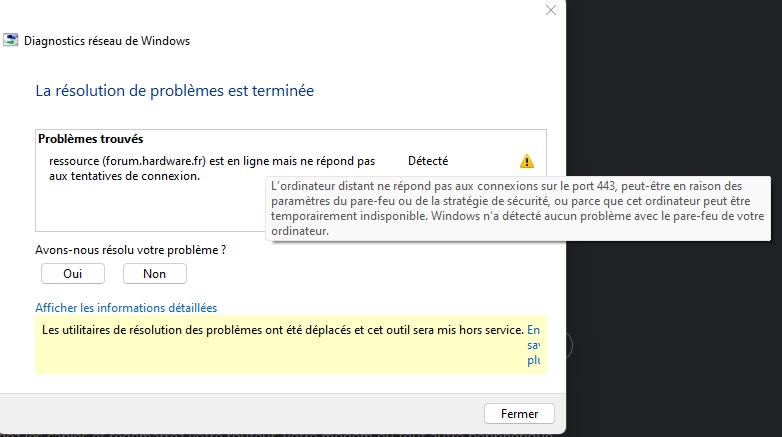Click the yellow warning triangle icon

tap(527, 161)
